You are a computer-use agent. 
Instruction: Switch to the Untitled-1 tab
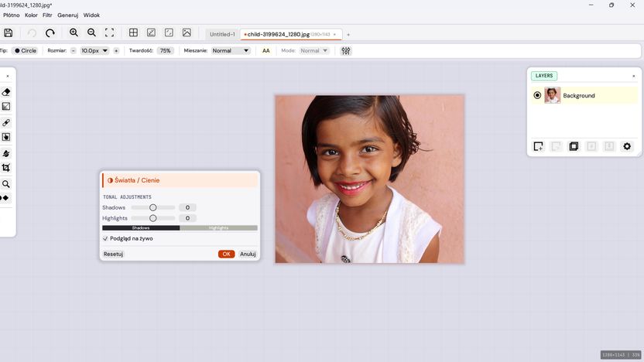[x=222, y=35]
